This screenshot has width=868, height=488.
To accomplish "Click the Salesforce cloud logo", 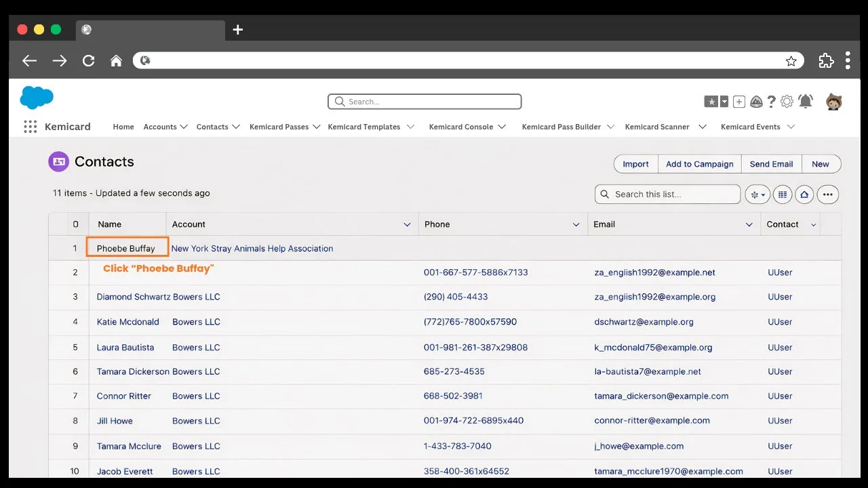I will tap(37, 98).
